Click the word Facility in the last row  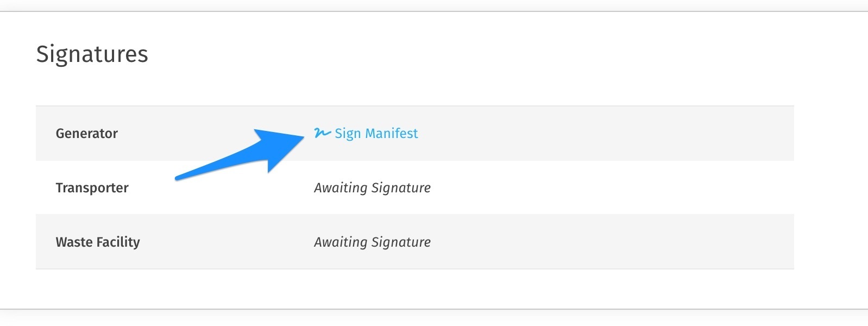click(x=118, y=242)
